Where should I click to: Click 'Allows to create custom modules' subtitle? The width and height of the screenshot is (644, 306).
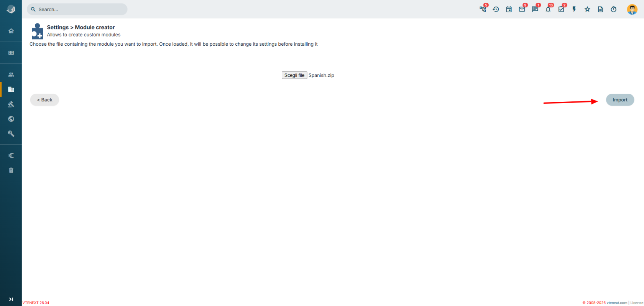[x=84, y=35]
